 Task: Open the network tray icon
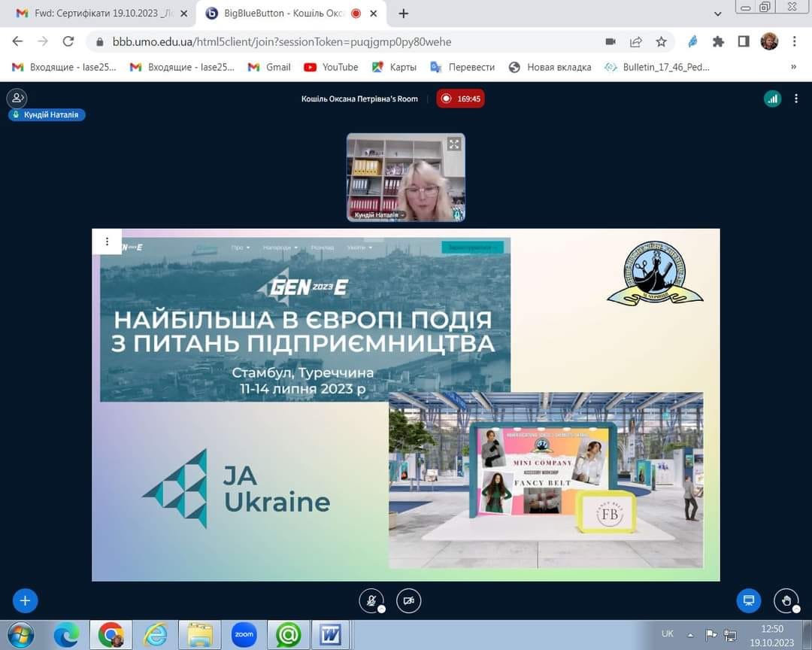pos(730,634)
